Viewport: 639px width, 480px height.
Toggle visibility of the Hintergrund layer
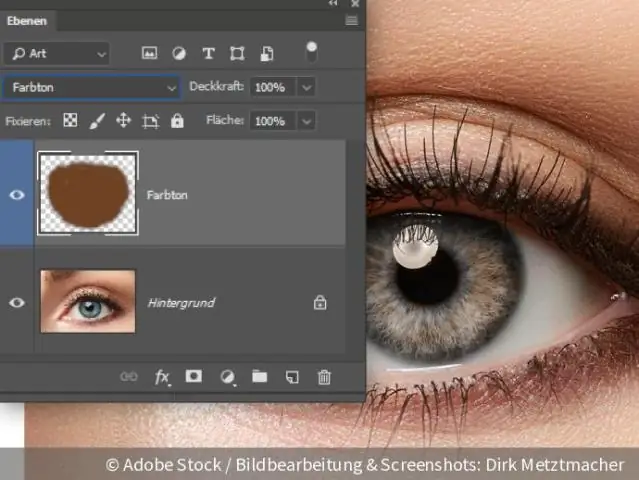tap(17, 302)
